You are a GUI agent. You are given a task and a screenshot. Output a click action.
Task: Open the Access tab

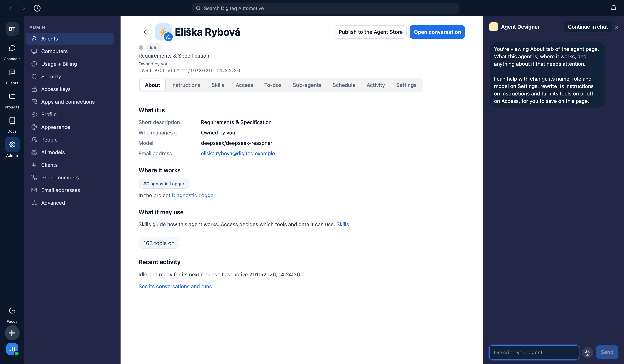point(244,85)
